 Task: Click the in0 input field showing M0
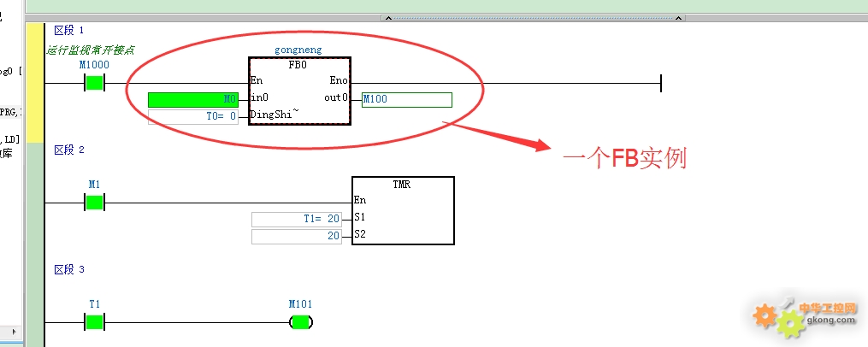coord(192,99)
